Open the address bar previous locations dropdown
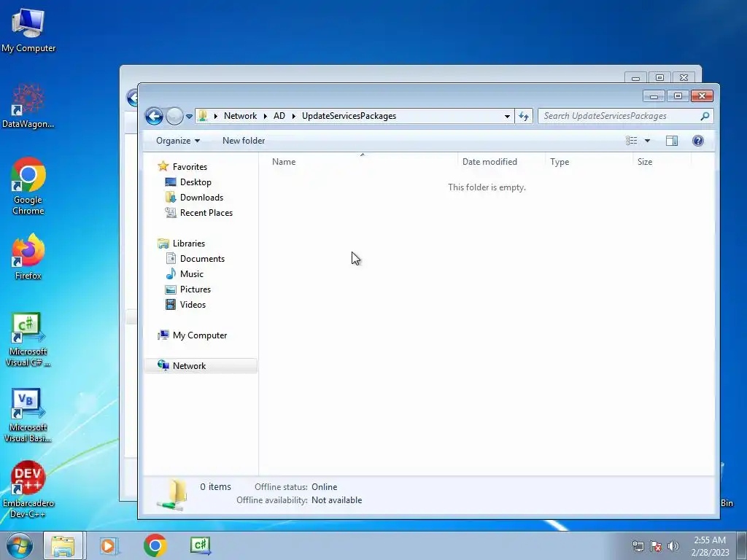 click(x=507, y=116)
